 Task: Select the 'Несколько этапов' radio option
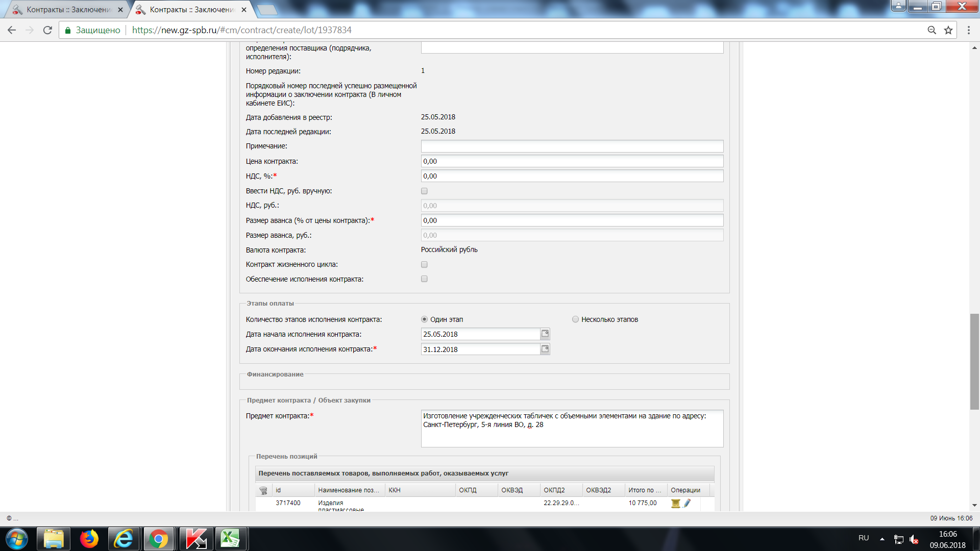point(575,319)
